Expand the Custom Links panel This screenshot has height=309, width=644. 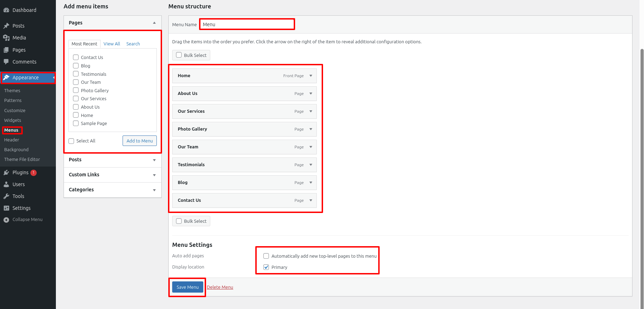pyautogui.click(x=154, y=175)
